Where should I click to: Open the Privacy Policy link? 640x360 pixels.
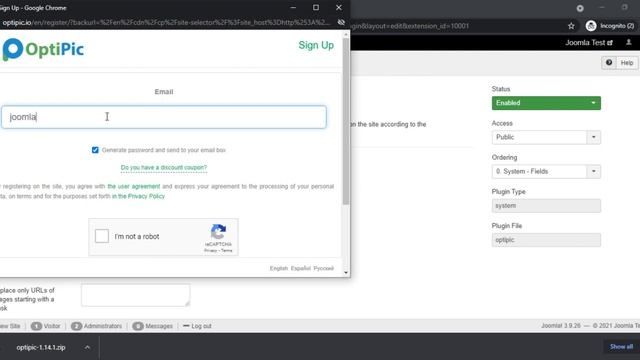[138, 196]
